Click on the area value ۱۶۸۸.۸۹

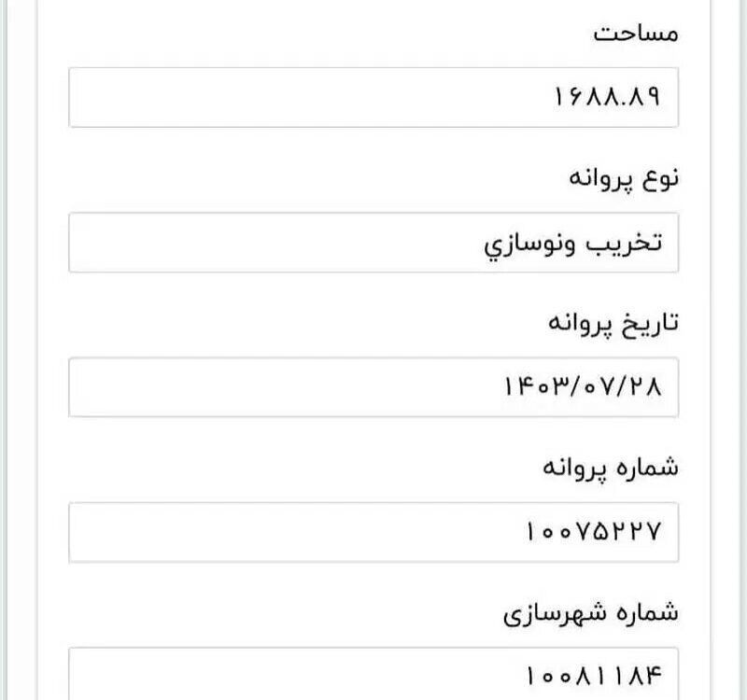[607, 97]
